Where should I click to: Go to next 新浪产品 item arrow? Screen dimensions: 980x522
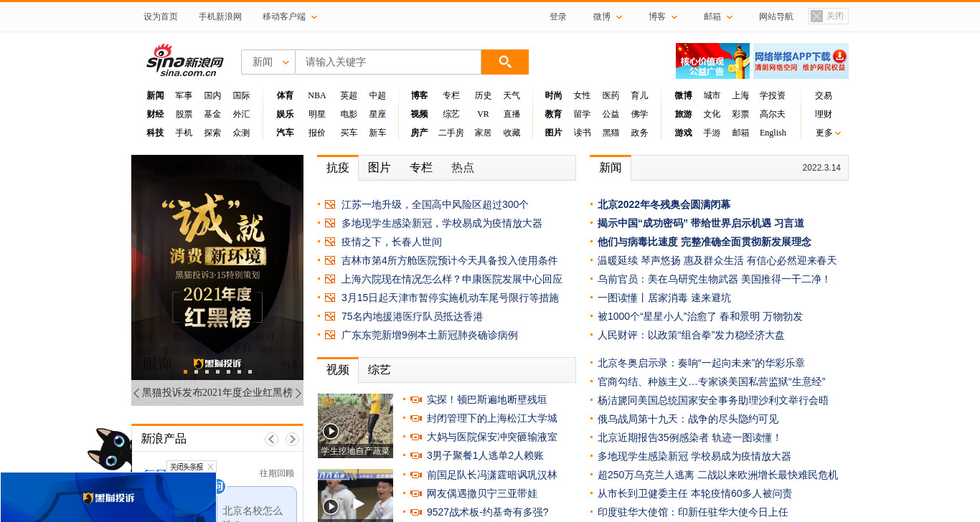pyautogui.click(x=292, y=439)
